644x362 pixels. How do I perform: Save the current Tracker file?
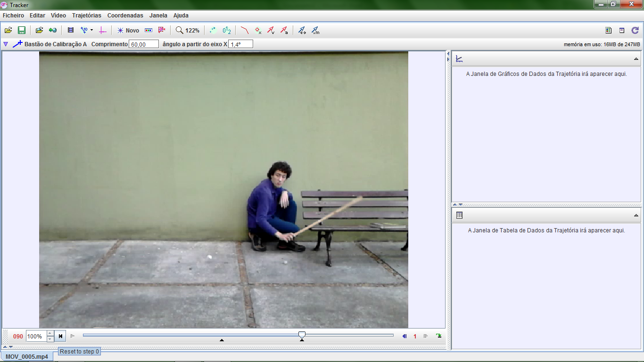coord(22,30)
